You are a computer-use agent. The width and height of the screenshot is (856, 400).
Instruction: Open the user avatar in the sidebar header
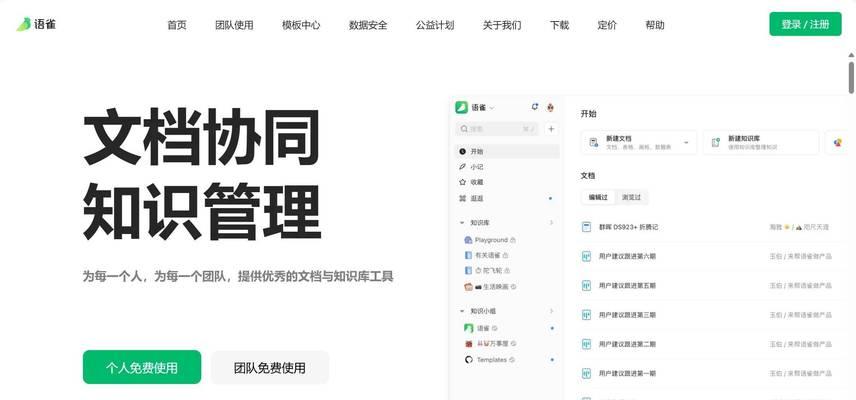[x=550, y=108]
